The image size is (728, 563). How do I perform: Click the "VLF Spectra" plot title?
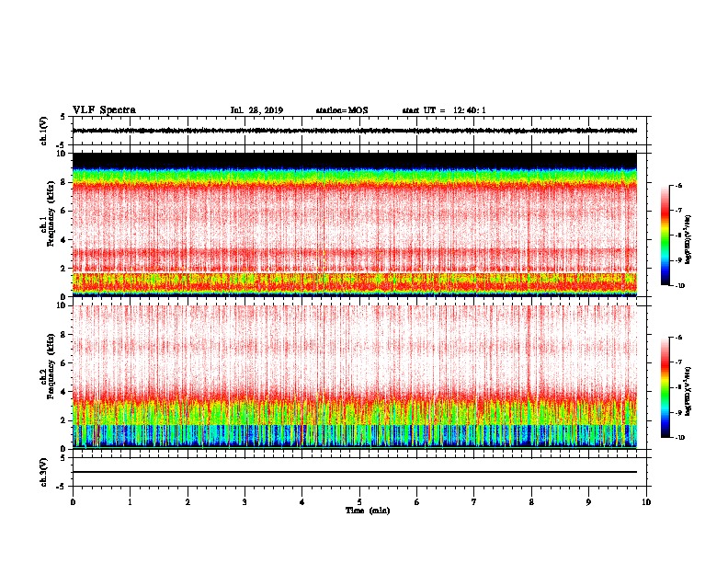[104, 110]
